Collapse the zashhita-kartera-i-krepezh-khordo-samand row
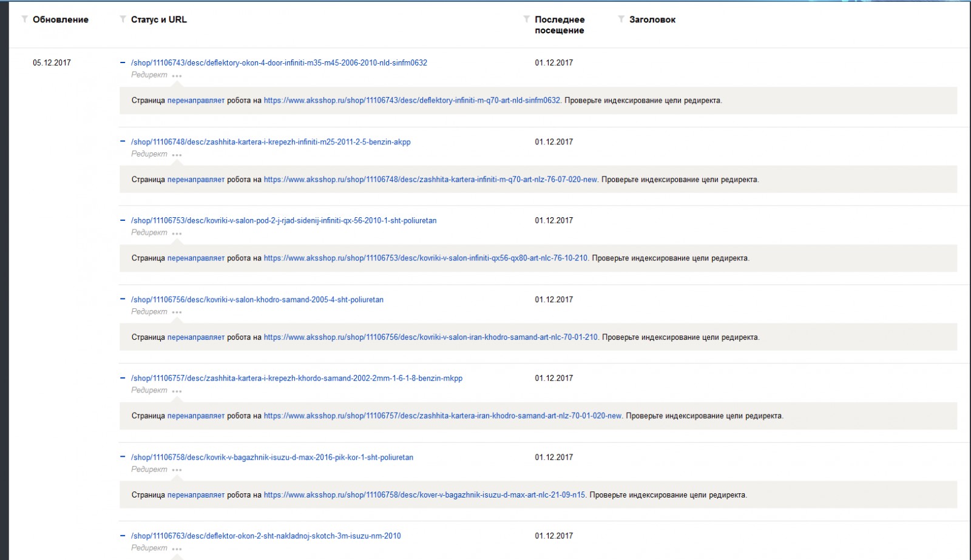Viewport: 971px width, 560px height. (123, 378)
